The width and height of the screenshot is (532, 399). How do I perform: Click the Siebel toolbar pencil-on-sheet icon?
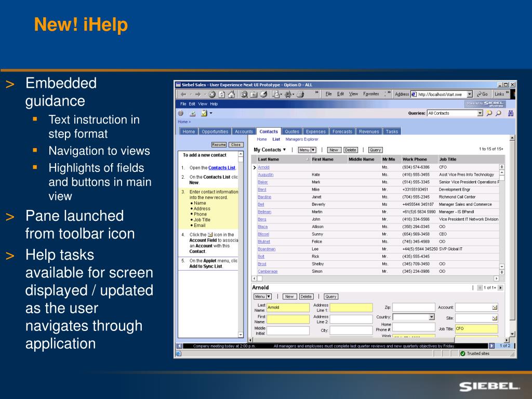tap(192, 113)
